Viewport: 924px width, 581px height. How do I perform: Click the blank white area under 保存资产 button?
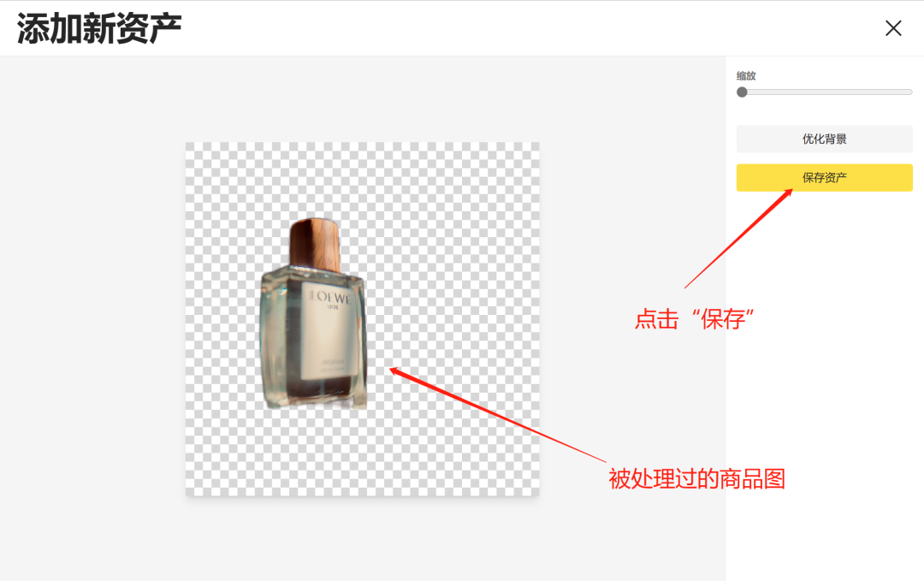click(825, 383)
